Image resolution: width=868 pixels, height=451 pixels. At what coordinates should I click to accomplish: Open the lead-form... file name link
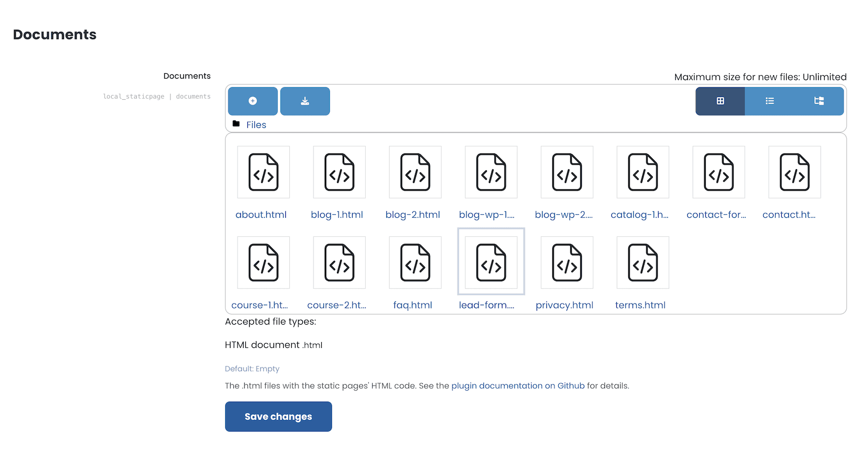point(487,305)
